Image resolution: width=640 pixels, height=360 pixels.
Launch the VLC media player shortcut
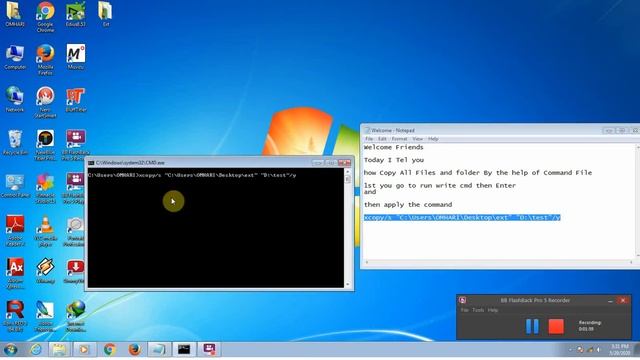[x=45, y=231]
